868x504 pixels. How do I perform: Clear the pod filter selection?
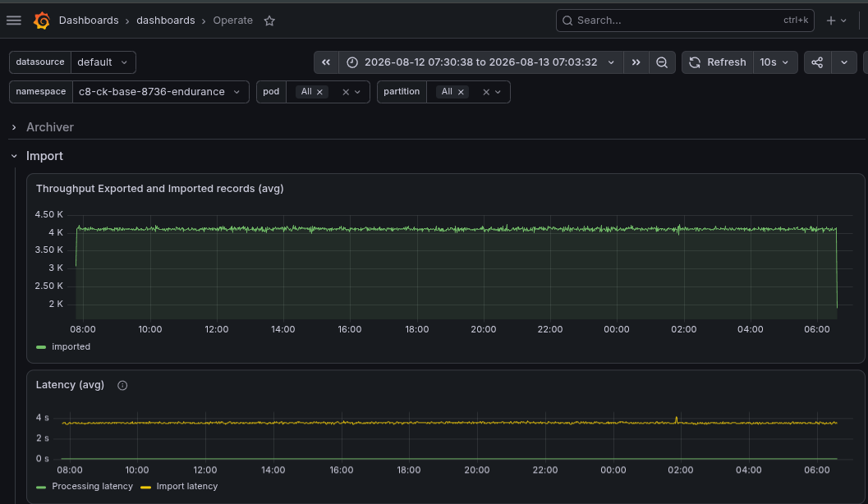click(346, 93)
